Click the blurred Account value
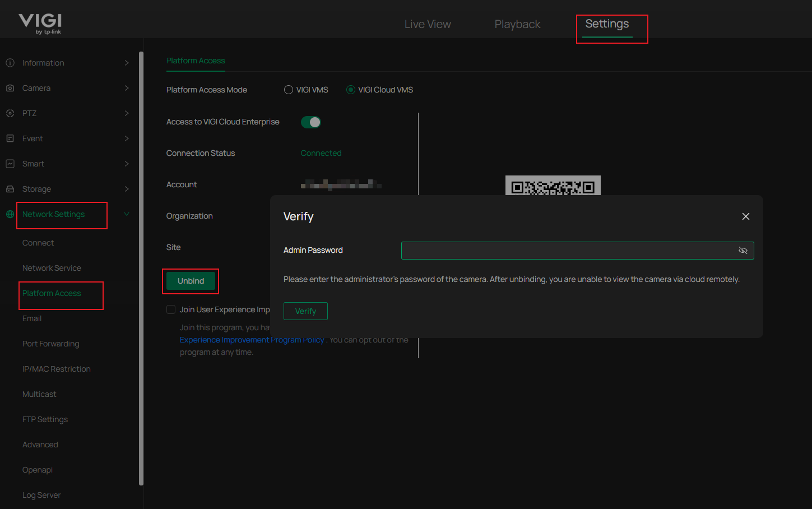This screenshot has height=509, width=812. point(341,184)
